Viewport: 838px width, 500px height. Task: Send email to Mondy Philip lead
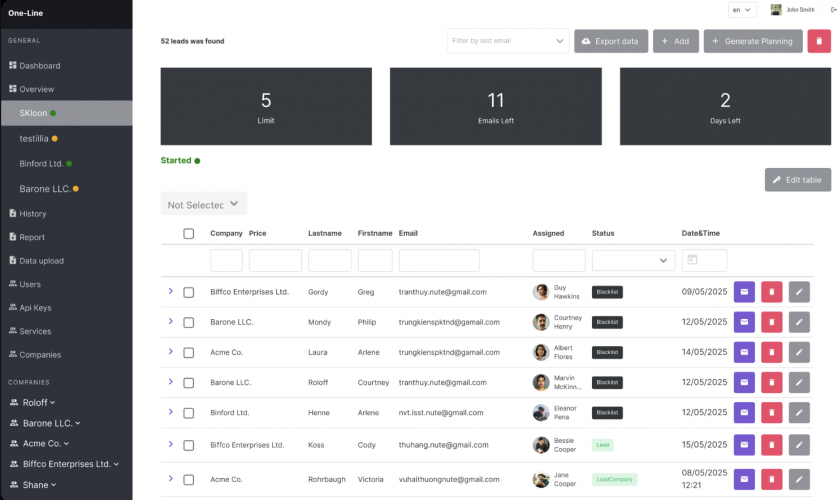[x=744, y=322]
